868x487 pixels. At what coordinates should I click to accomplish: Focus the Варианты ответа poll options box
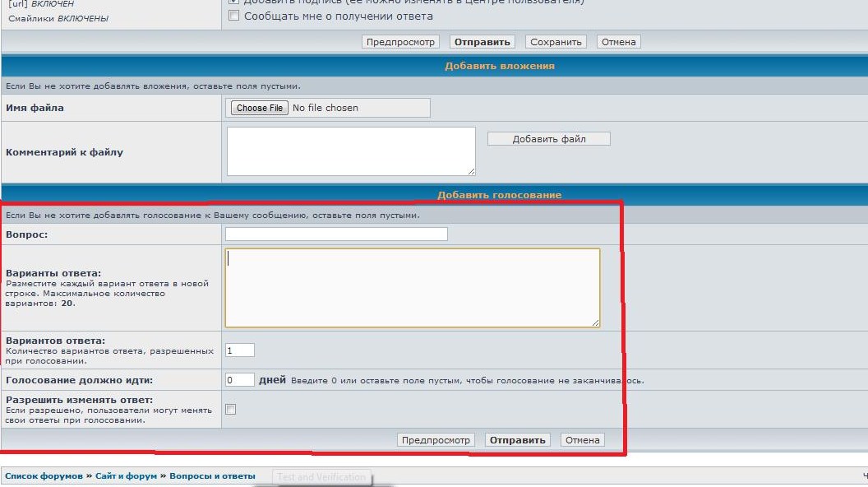(412, 288)
